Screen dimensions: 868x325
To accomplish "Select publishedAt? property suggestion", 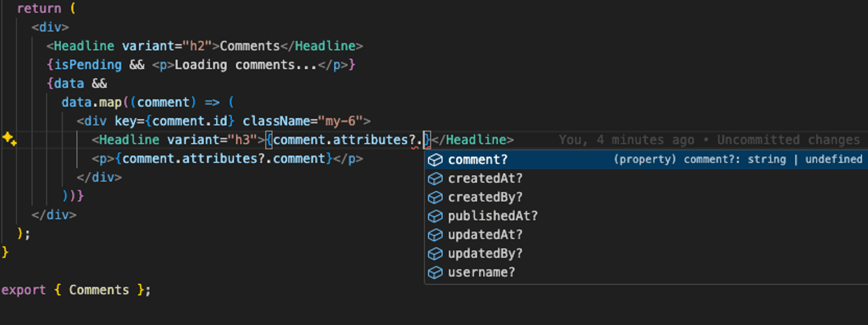I will (x=646, y=216).
